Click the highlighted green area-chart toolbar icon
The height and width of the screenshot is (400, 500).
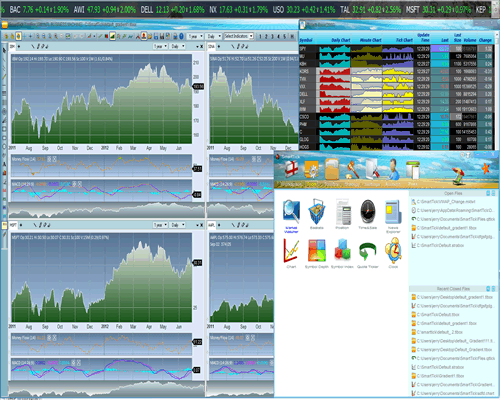click(112, 36)
